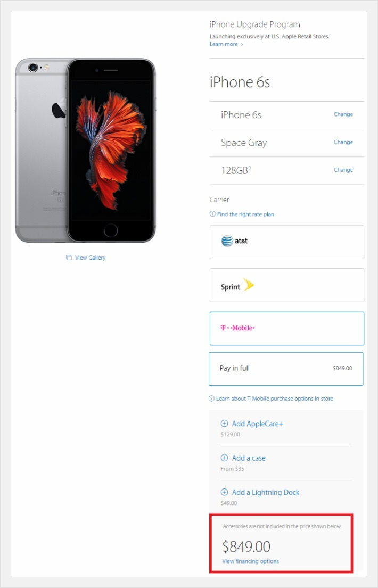378x588 pixels.
Task: Expand the Add AppleCare+ option
Action: 257,424
